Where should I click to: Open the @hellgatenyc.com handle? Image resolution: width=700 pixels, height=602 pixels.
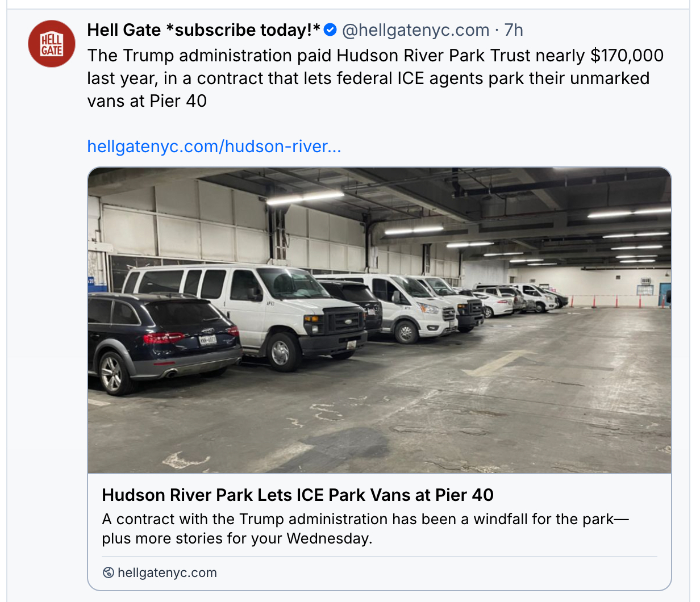(415, 30)
